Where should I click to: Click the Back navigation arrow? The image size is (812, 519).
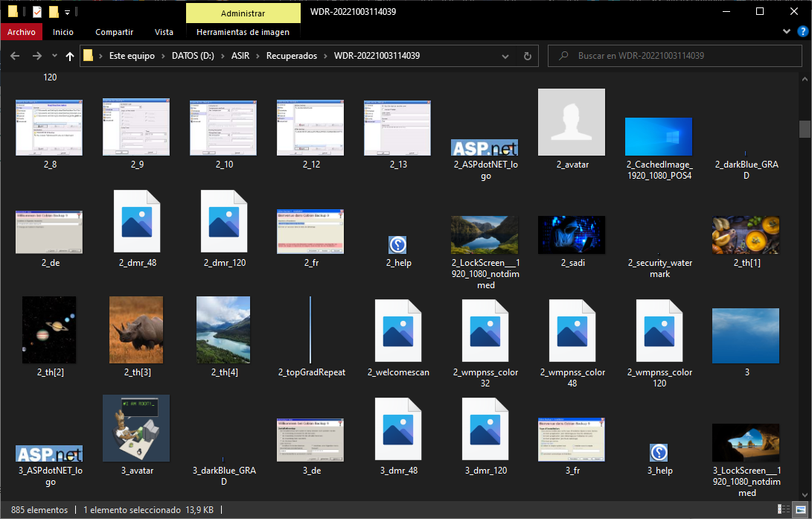pyautogui.click(x=15, y=56)
